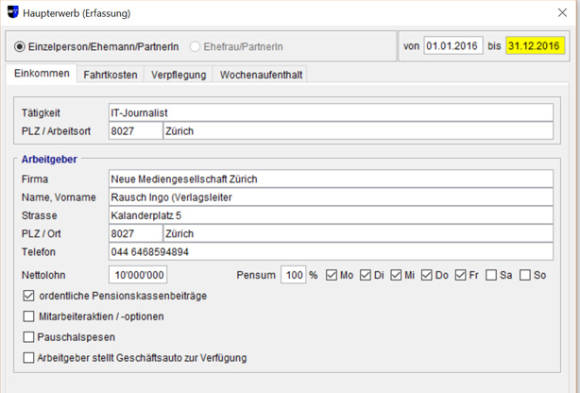Click the Tätigkeit label
This screenshot has width=580, height=393.
(41, 113)
